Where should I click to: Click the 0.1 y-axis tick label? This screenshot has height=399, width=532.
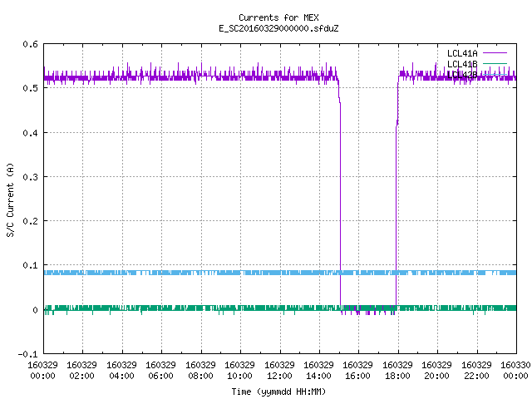[30, 265]
